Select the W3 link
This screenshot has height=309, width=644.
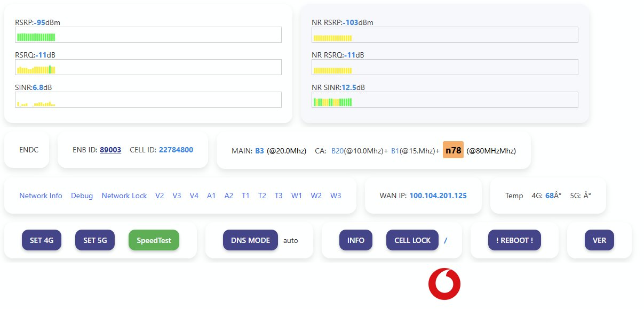(336, 196)
